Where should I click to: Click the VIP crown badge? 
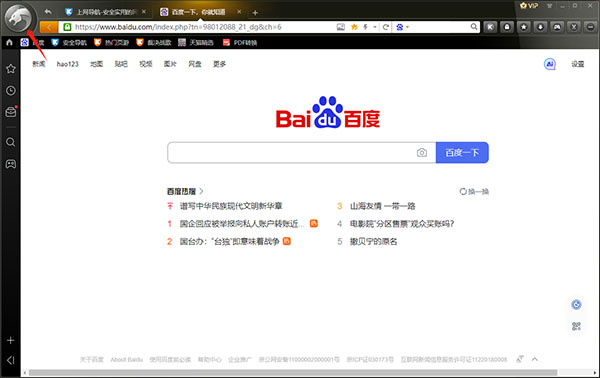(529, 5)
